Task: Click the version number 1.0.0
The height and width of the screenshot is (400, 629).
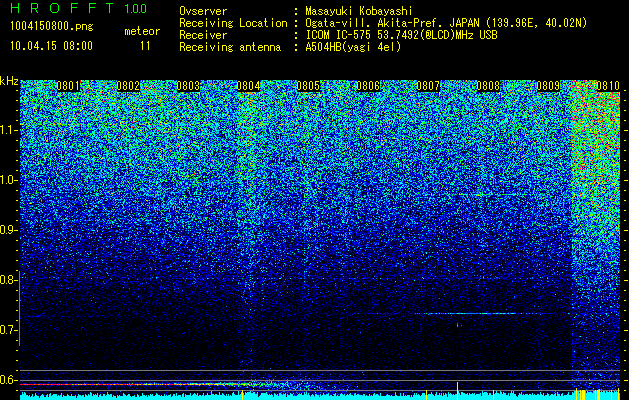Action: point(136,9)
